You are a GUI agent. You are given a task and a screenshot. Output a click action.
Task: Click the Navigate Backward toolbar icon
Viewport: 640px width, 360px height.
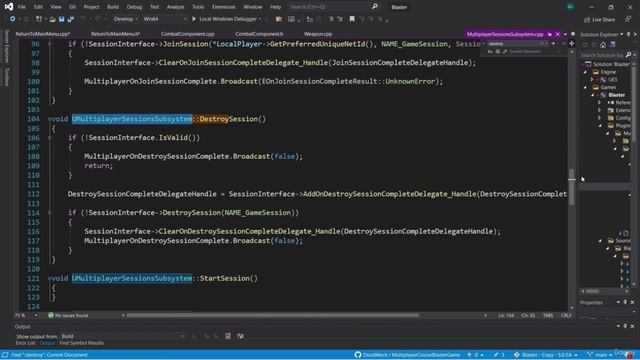[13, 19]
